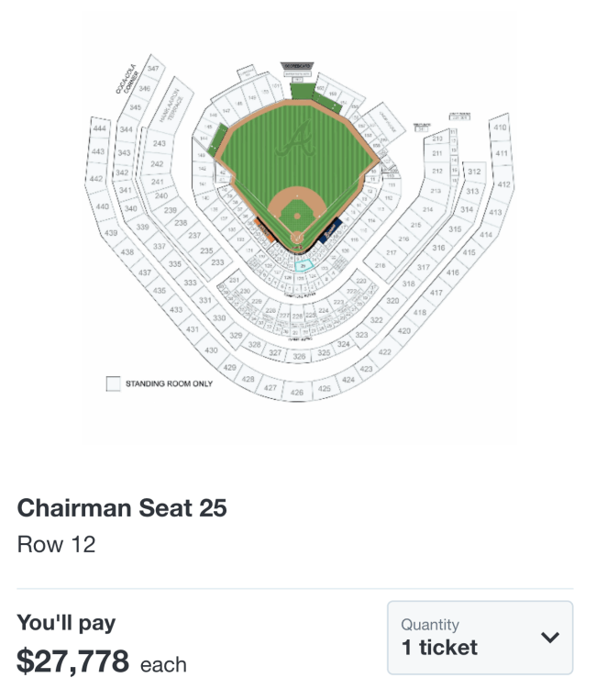Click the highlighted teal section behind home plate
This screenshot has height=700, width=596.
tap(302, 265)
